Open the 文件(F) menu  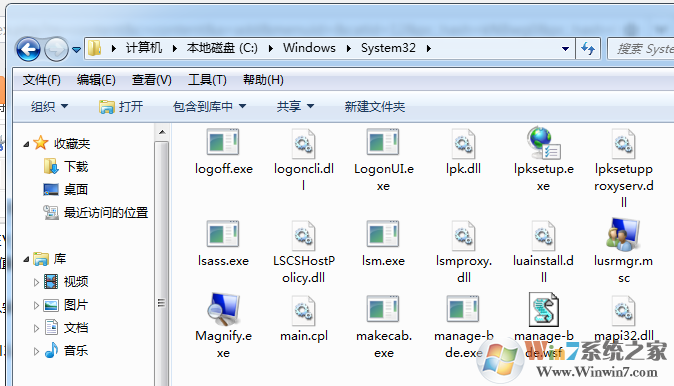pyautogui.click(x=42, y=80)
